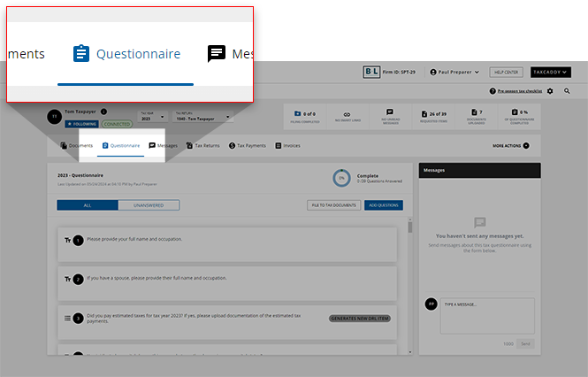Click 'You haven't sent any messages yet' text
Viewport: 588px width, 377px height.
(479, 236)
